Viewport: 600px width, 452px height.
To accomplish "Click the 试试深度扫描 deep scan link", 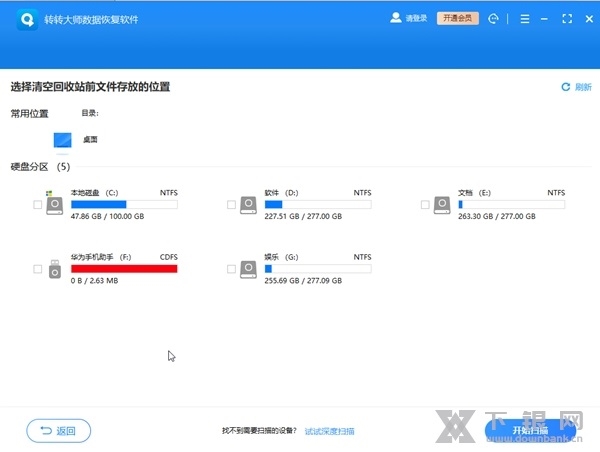I will pyautogui.click(x=329, y=431).
